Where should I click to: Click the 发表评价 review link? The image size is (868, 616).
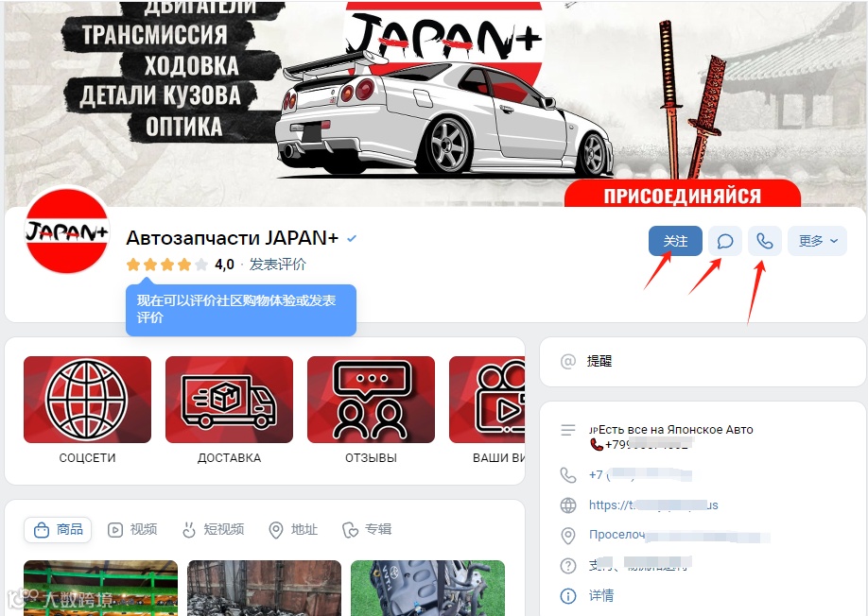click(277, 265)
